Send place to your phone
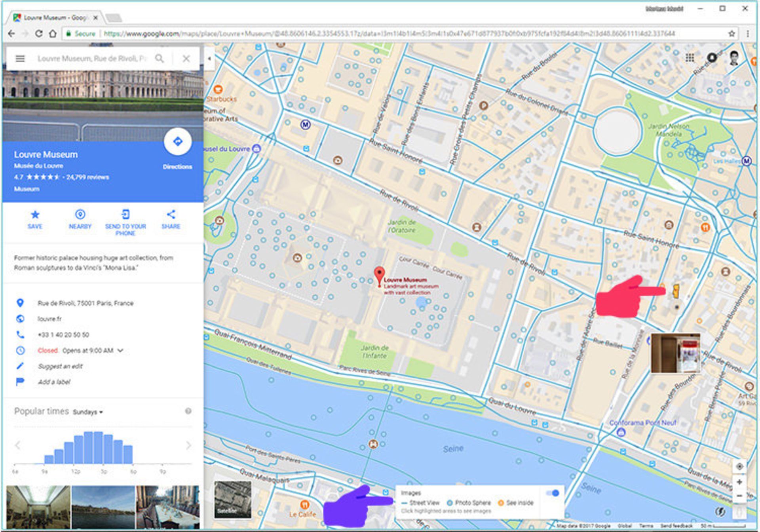Viewport: 760px width, 532px height. click(125, 223)
